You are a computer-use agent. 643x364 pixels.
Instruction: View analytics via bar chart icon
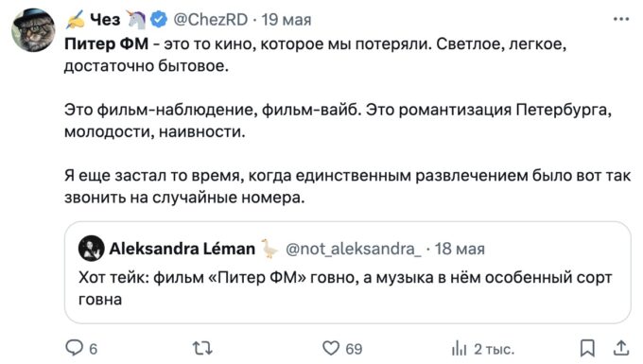point(459,349)
